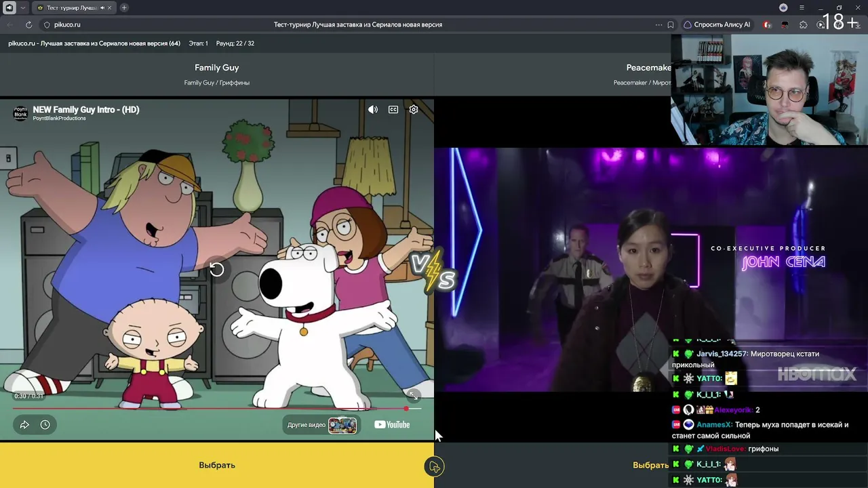This screenshot has height=488, width=868.
Task: Toggle closed captions on the YouTube player
Action: [393, 109]
